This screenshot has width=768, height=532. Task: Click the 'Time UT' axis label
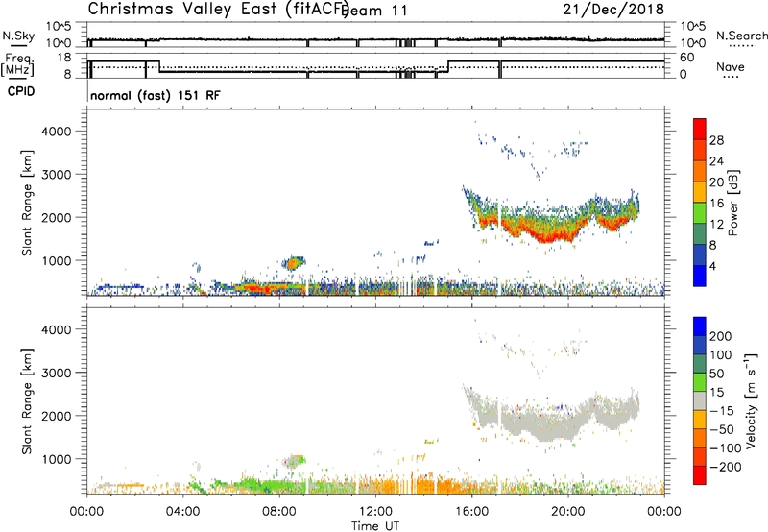375,526
